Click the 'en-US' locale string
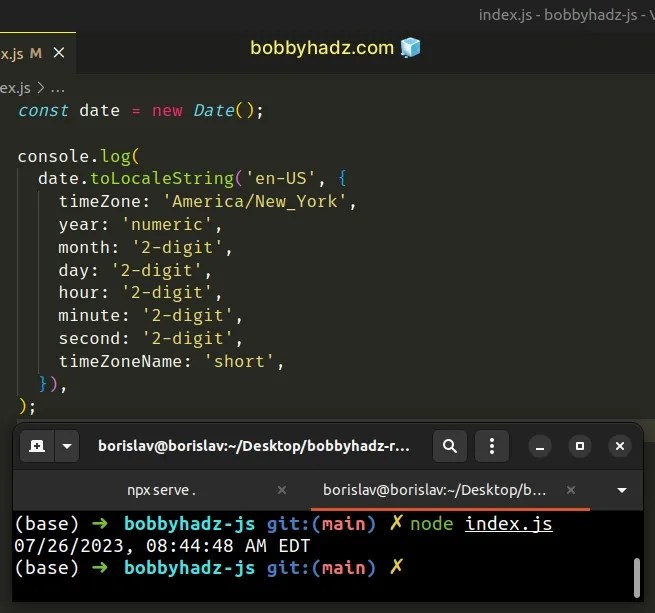 (281, 178)
